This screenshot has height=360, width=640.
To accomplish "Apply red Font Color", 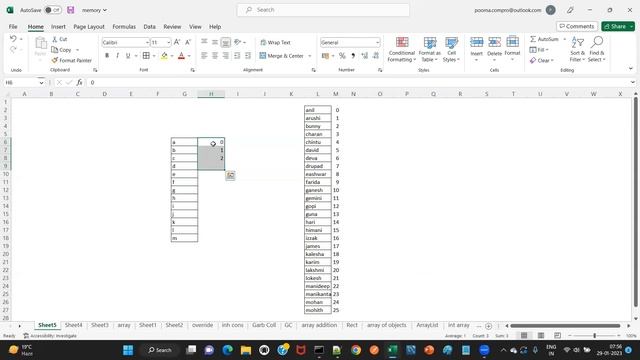I will point(182,56).
